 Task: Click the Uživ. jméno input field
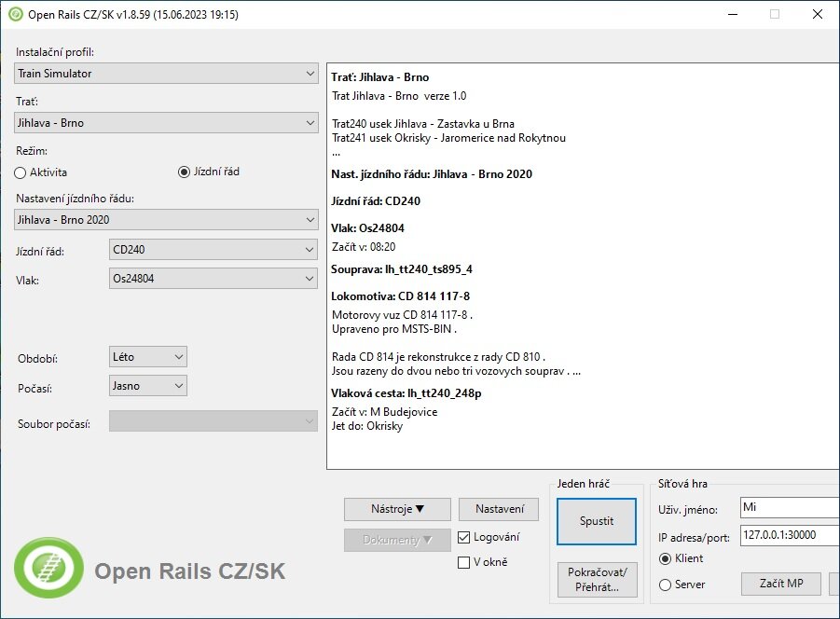[788, 508]
